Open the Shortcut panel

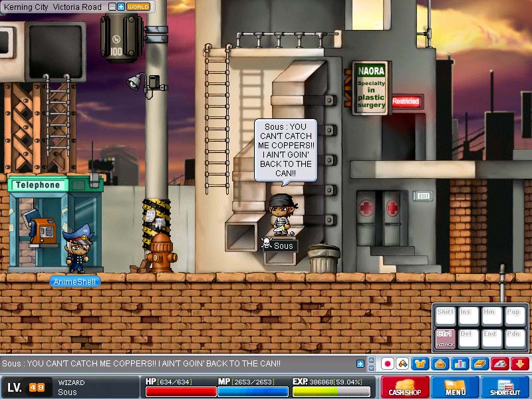[x=505, y=387]
